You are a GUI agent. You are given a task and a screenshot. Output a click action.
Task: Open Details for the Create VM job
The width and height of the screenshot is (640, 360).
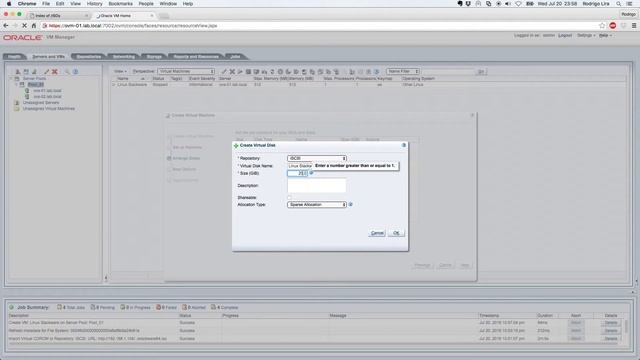coord(611,323)
